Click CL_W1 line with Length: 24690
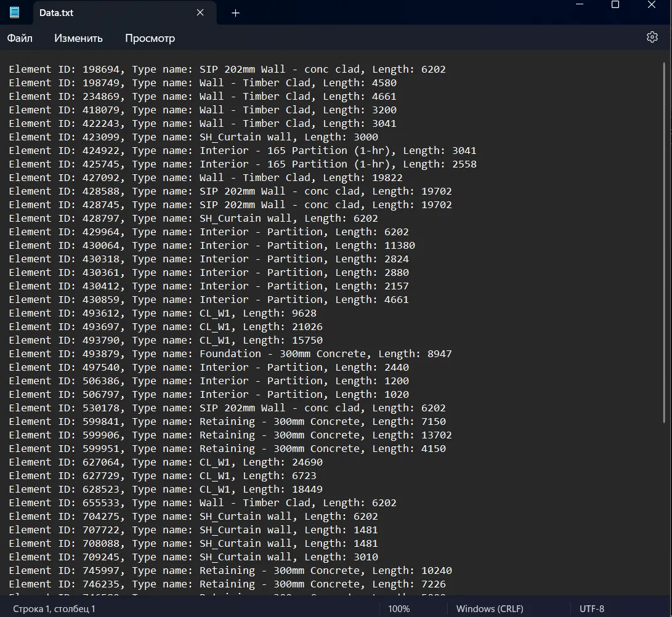This screenshot has height=617, width=672. (166, 462)
